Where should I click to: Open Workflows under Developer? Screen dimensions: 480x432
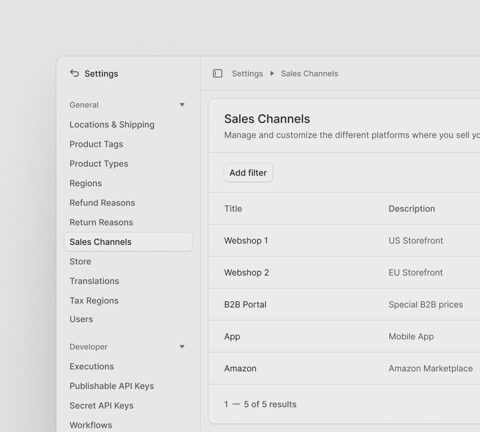pyautogui.click(x=91, y=425)
